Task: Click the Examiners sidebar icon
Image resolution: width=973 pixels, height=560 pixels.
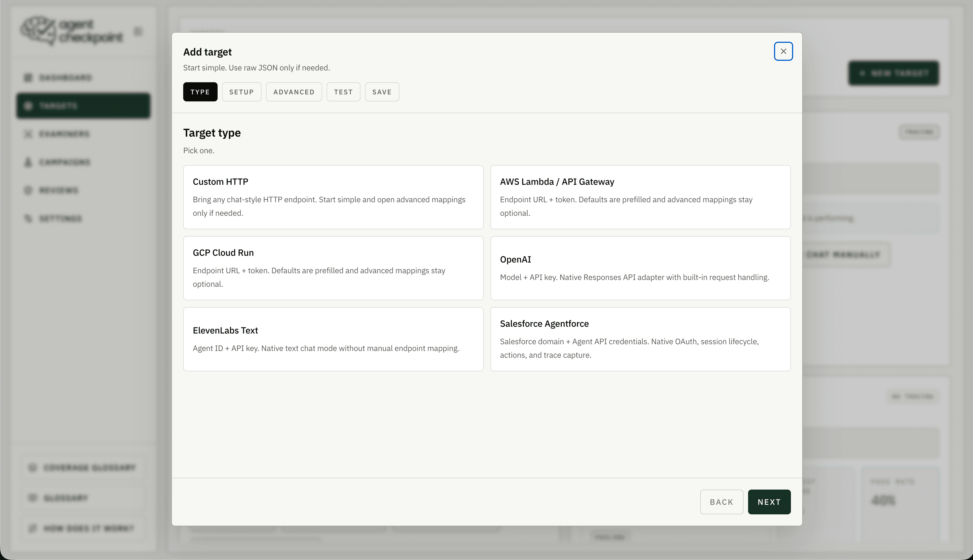Action: (28, 134)
